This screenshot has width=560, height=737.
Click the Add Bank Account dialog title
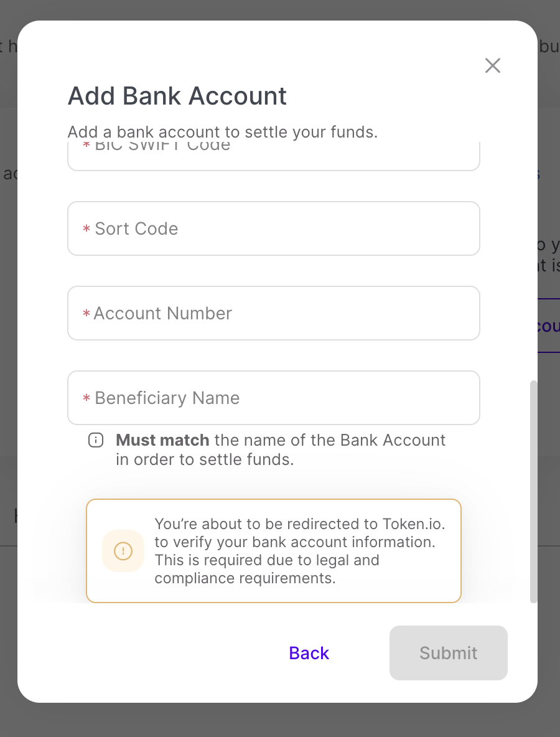coord(177,96)
